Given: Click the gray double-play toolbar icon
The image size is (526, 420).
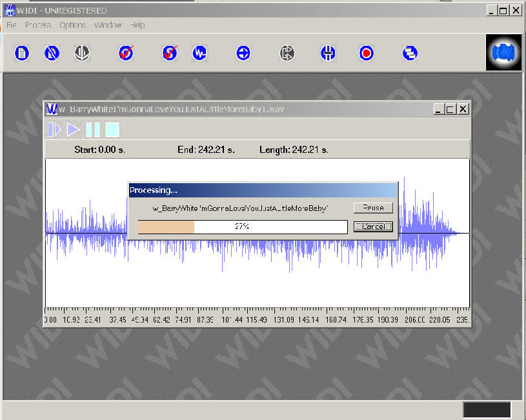Looking at the screenshot, I should (x=287, y=53).
